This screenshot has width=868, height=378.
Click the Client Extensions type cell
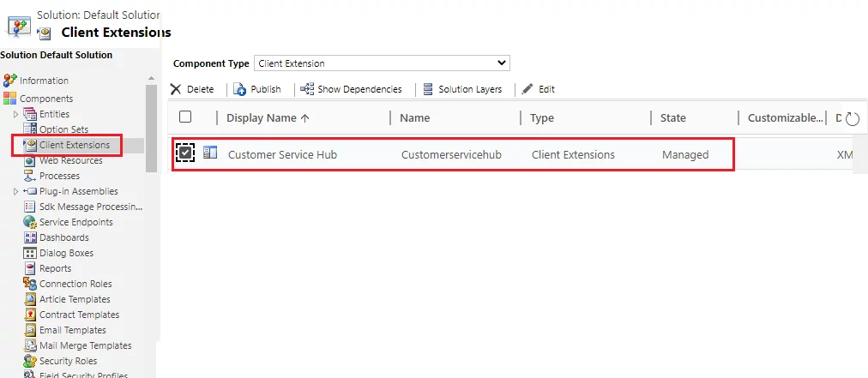(573, 155)
